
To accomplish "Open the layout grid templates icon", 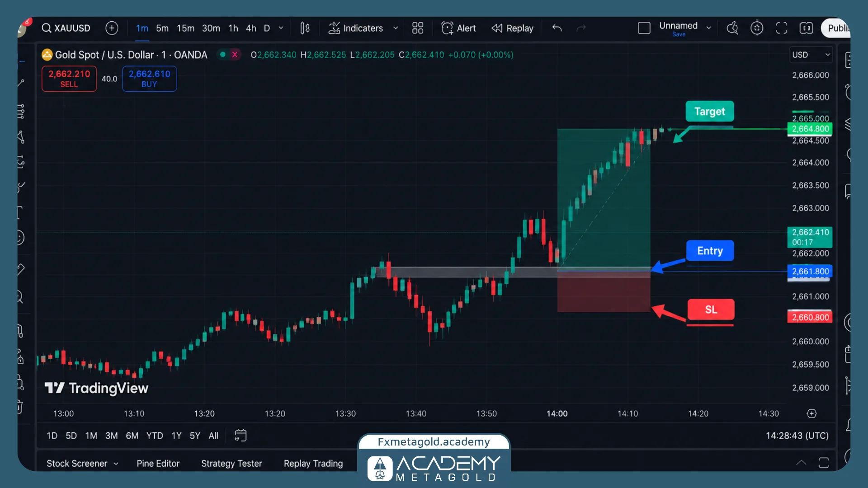I will pyautogui.click(x=418, y=28).
